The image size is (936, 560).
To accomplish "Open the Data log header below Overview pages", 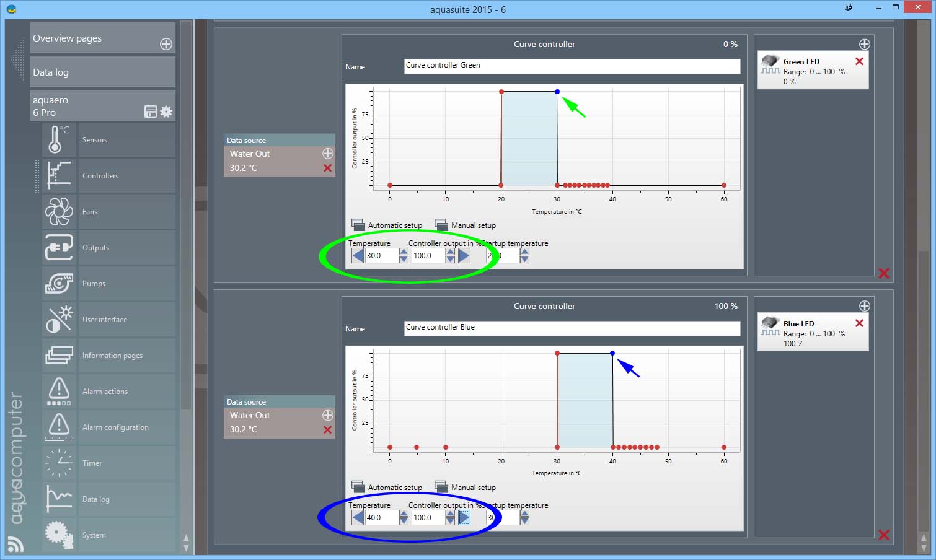I will (102, 72).
